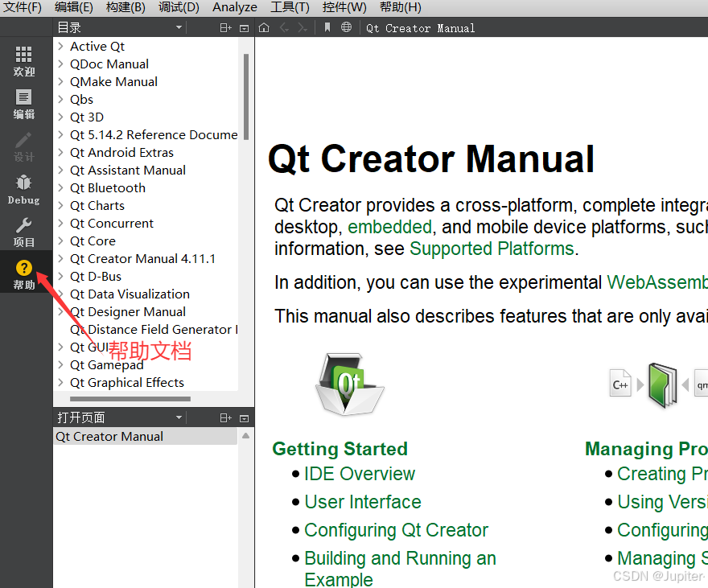This screenshot has height=588, width=708.
Task: Open the 调试(D) menu
Action: (x=179, y=7)
